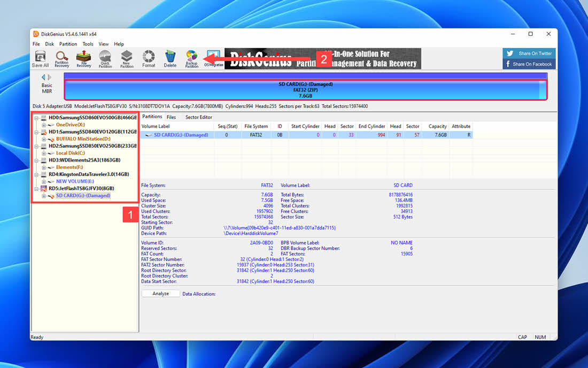The image size is (588, 368).
Task: Select NEW VOLUME(E:) partition
Action: (75, 181)
